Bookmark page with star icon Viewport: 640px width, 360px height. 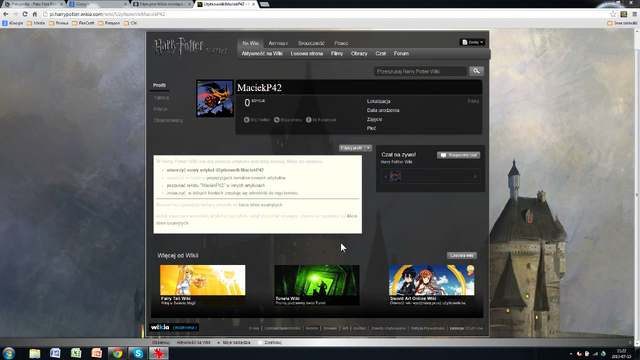tap(613, 14)
